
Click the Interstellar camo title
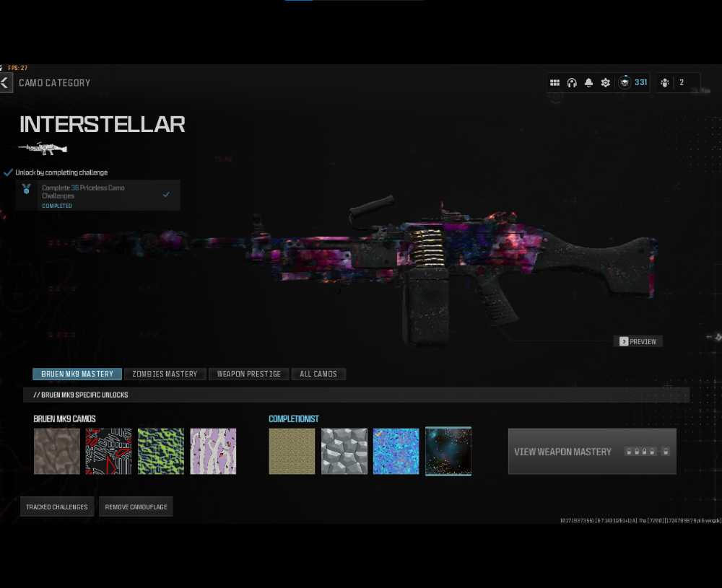click(103, 124)
